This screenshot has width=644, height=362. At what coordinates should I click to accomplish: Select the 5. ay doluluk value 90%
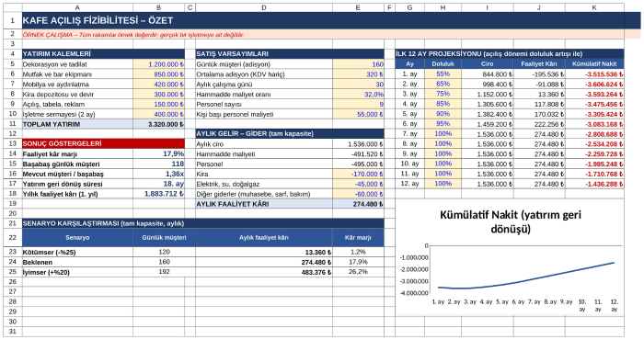[443, 114]
